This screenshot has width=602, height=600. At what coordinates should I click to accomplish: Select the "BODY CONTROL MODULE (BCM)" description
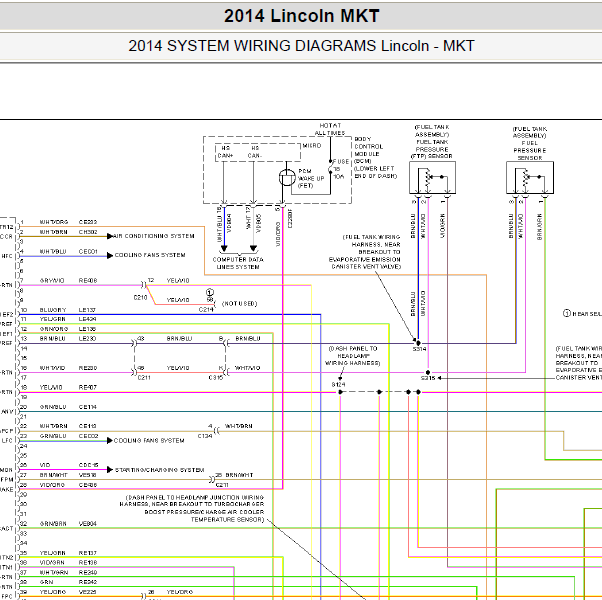[x=369, y=150]
